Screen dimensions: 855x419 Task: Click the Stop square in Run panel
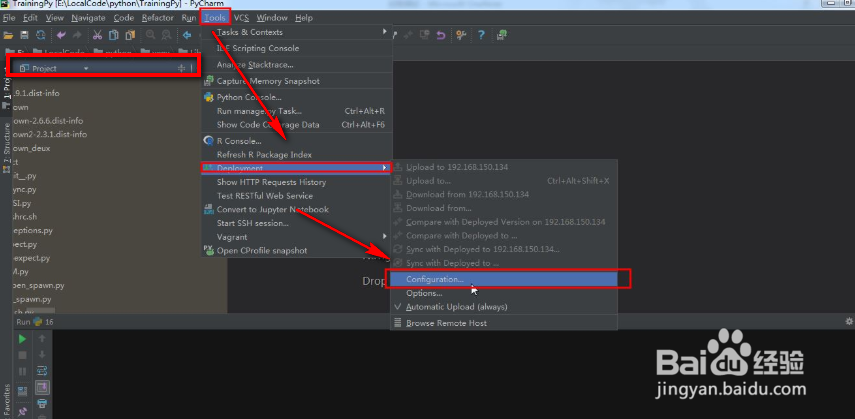(22, 355)
